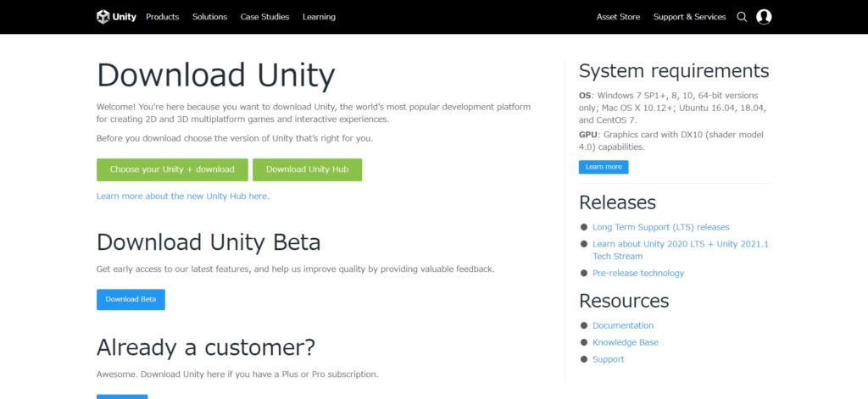Visit the Asset Store

click(618, 17)
